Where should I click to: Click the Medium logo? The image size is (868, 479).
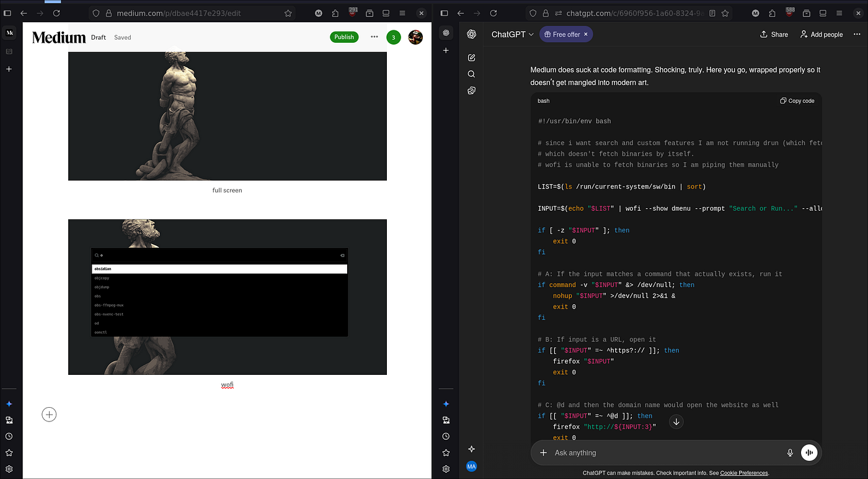point(59,38)
